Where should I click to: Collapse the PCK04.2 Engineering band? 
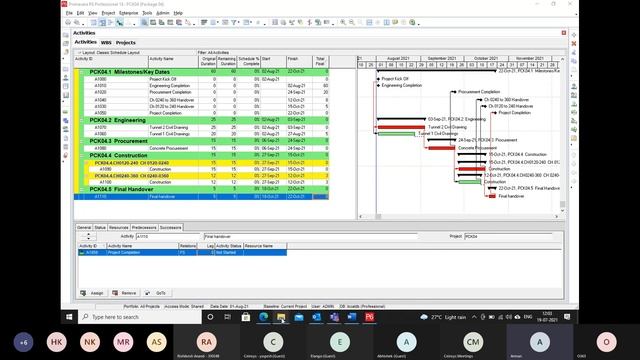82,120
